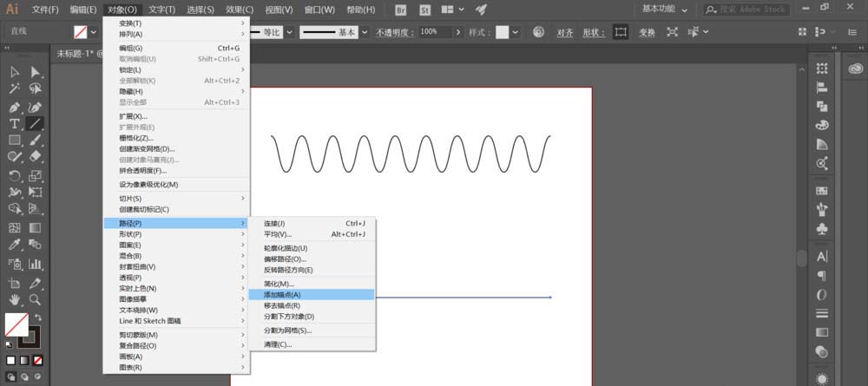Choose 偏移路径(O)... in the submenu

point(311,259)
